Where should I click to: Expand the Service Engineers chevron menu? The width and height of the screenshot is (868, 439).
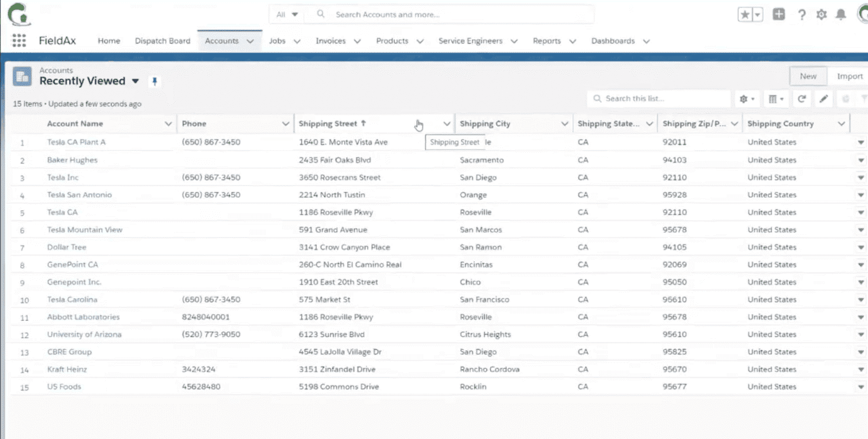(x=514, y=41)
